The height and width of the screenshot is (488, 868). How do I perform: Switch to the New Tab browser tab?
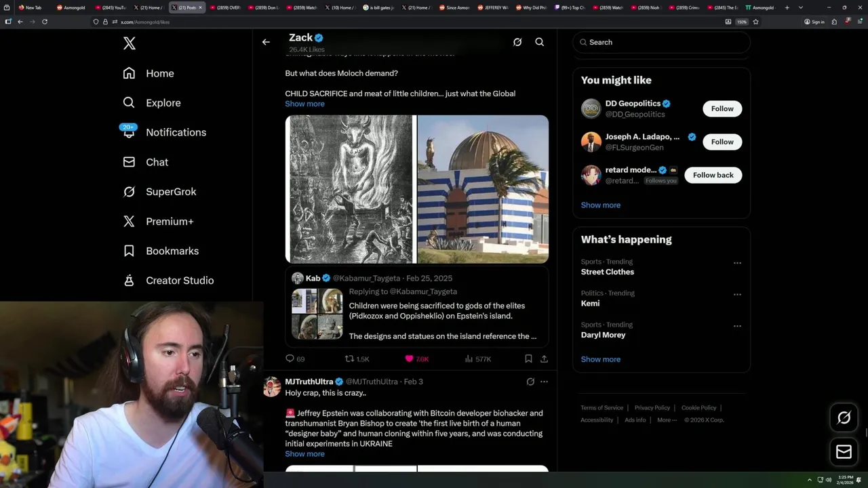(31, 7)
